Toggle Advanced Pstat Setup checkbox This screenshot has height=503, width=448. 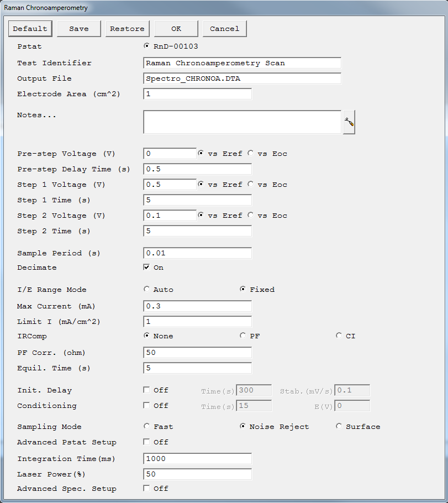click(x=146, y=442)
